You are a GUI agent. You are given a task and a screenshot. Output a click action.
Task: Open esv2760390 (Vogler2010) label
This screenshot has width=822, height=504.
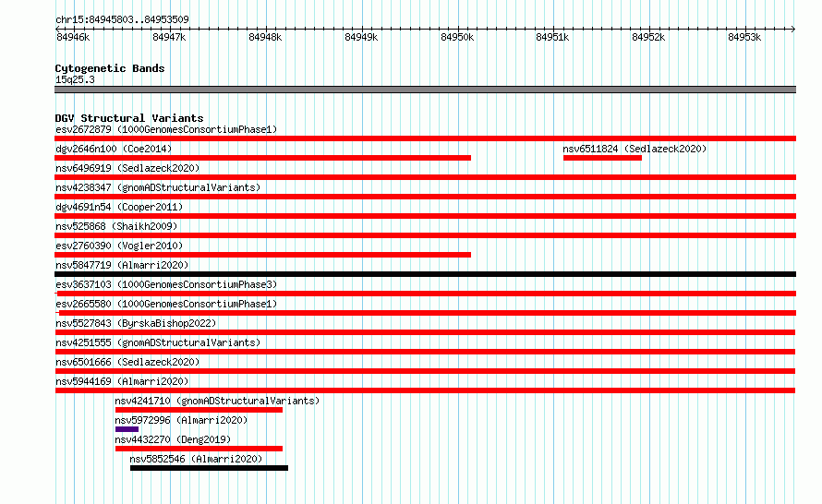click(119, 246)
